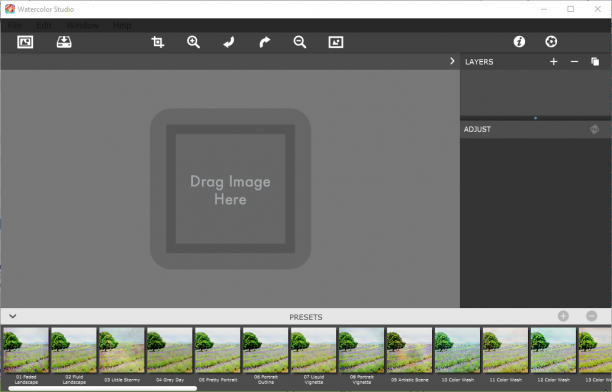612x392 pixels.
Task: Collapse the PRESETS strip chevron
Action: tap(12, 316)
